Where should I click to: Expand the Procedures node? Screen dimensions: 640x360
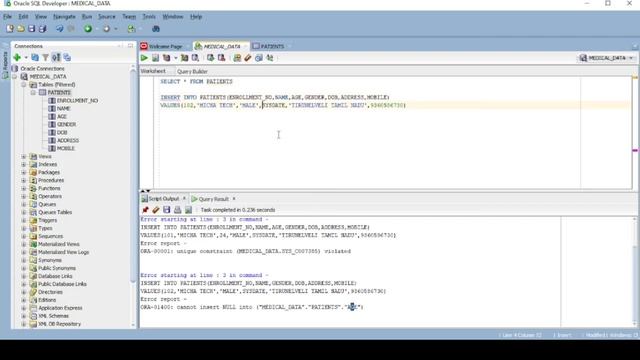24,180
